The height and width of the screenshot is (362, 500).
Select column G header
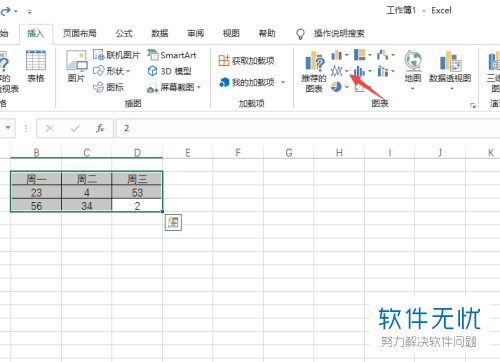[x=289, y=153]
